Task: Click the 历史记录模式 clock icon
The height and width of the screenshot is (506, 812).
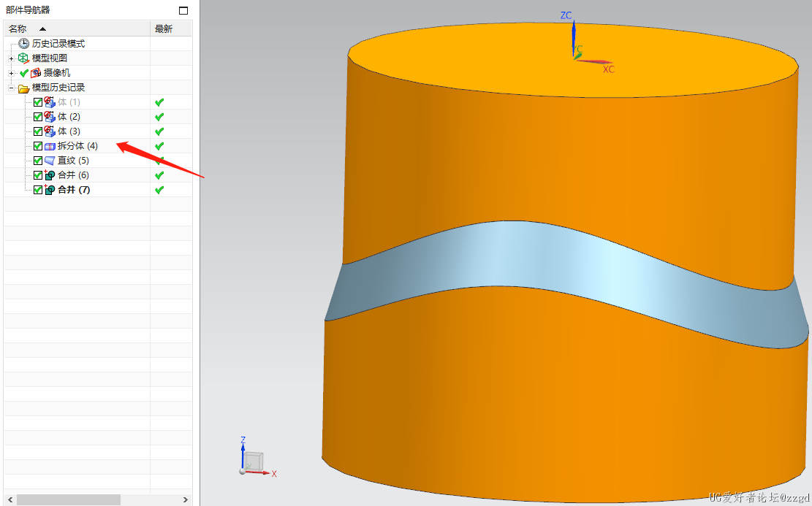Action: pyautogui.click(x=24, y=44)
